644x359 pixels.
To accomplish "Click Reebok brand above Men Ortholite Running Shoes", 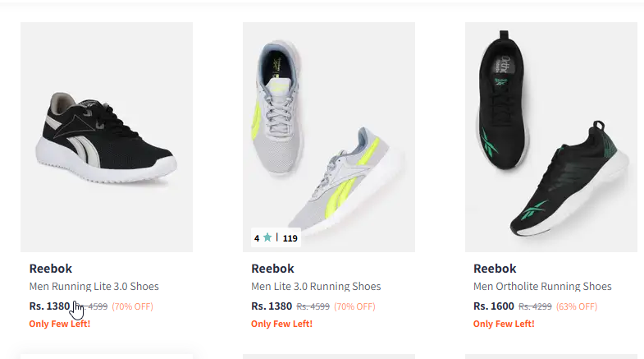I will (495, 269).
